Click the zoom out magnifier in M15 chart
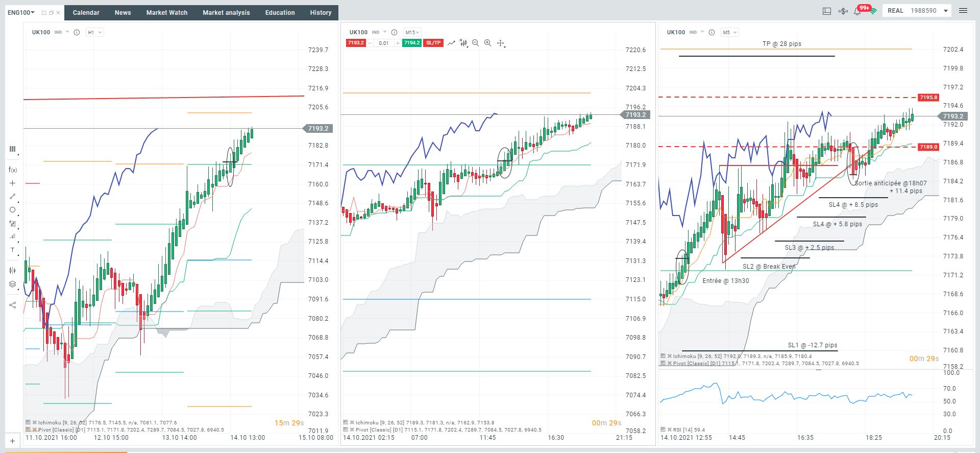The height and width of the screenshot is (453, 980). pyautogui.click(x=475, y=43)
